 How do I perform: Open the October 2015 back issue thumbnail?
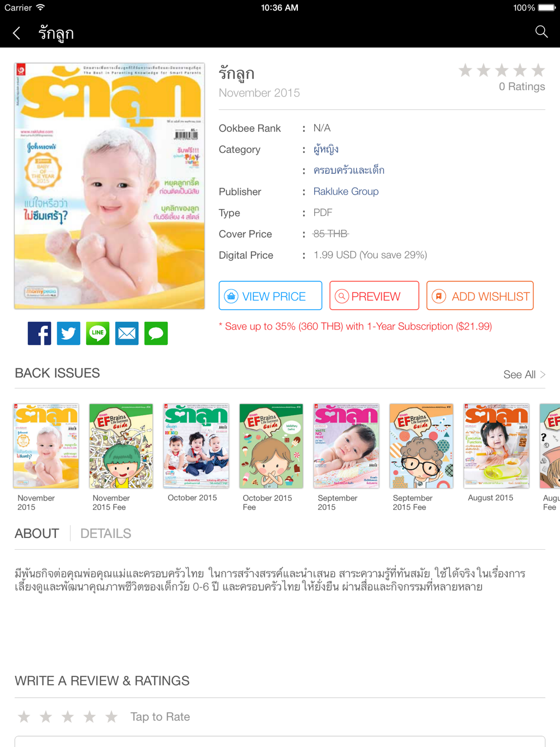tap(196, 446)
